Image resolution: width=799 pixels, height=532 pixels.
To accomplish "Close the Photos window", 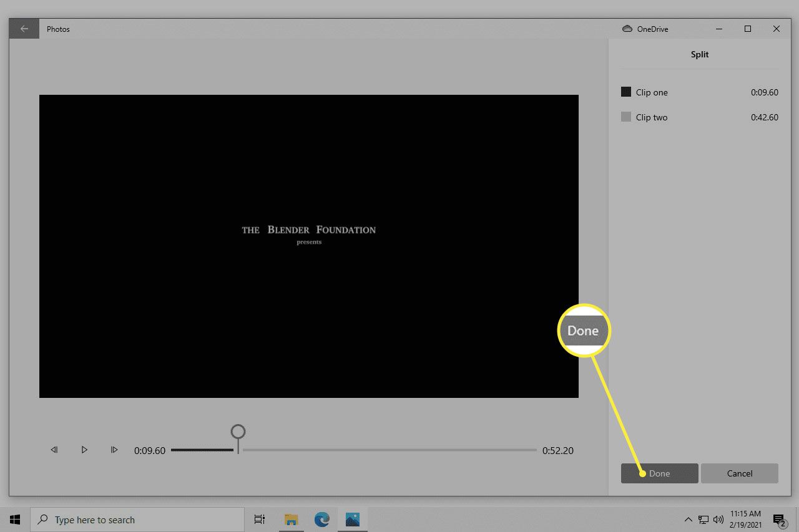I will point(777,29).
